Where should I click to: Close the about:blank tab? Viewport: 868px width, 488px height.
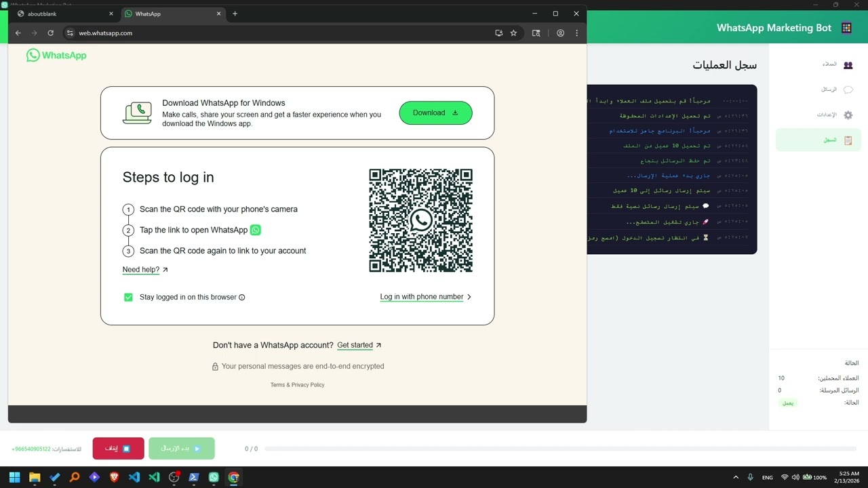coord(111,14)
